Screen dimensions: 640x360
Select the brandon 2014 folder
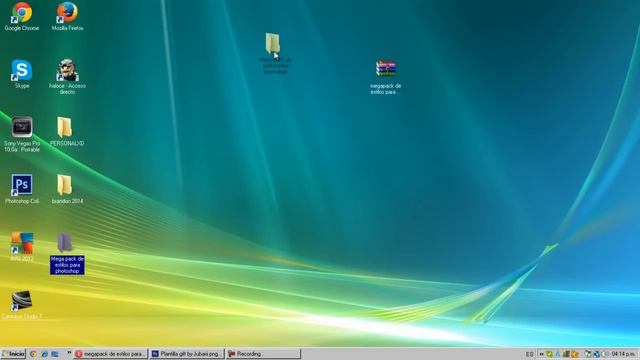[x=67, y=189]
